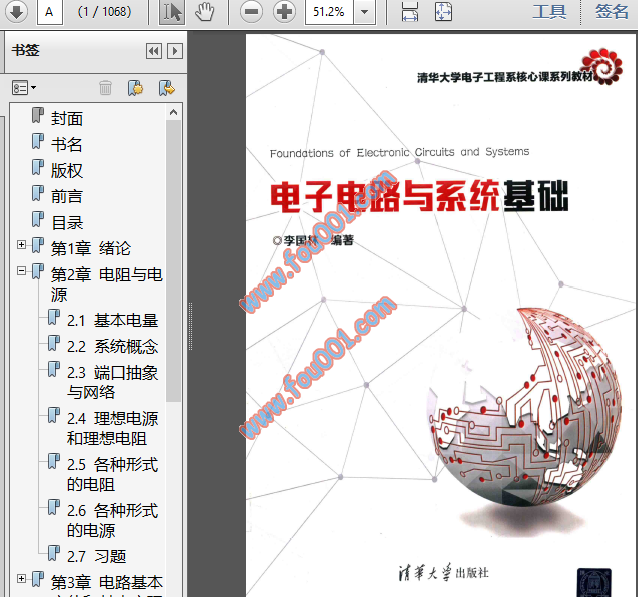Image resolution: width=638 pixels, height=597 pixels.
Task: Collapse the 第2章 电阻与电源 bookmark node
Action: click(x=22, y=271)
